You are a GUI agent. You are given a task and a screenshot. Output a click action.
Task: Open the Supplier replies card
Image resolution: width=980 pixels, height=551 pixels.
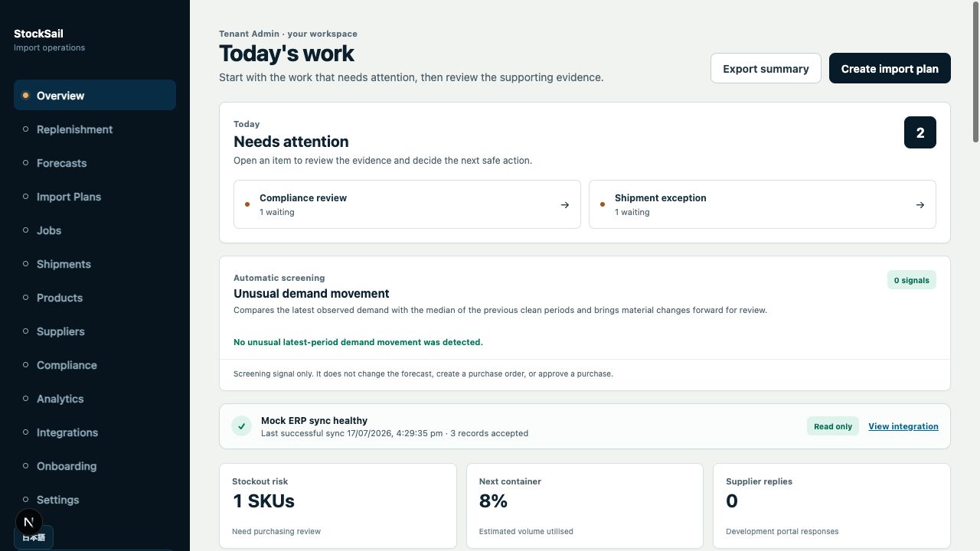pyautogui.click(x=831, y=505)
